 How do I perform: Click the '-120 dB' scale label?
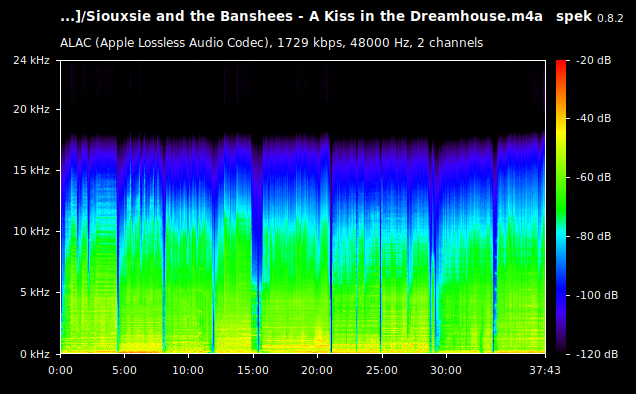(597, 354)
